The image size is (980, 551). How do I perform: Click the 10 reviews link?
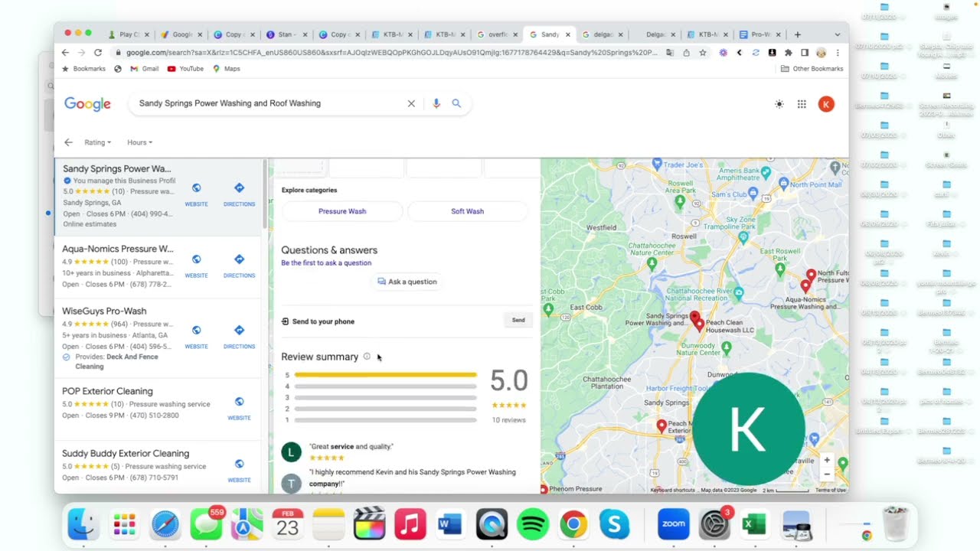pos(508,420)
